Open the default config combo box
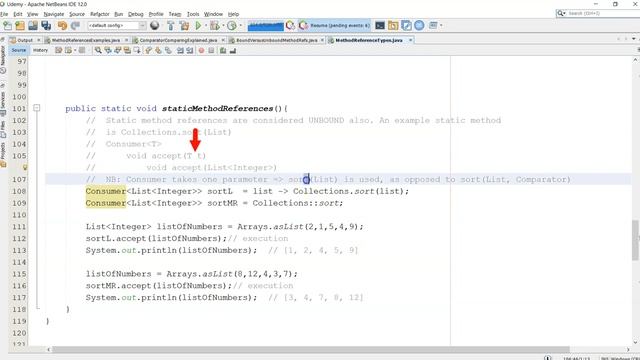Screen dimensions: 640x360 pos(117,25)
